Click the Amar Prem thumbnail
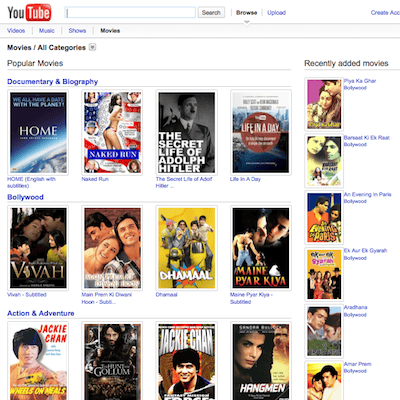This screenshot has width=400, height=400. [x=324, y=381]
